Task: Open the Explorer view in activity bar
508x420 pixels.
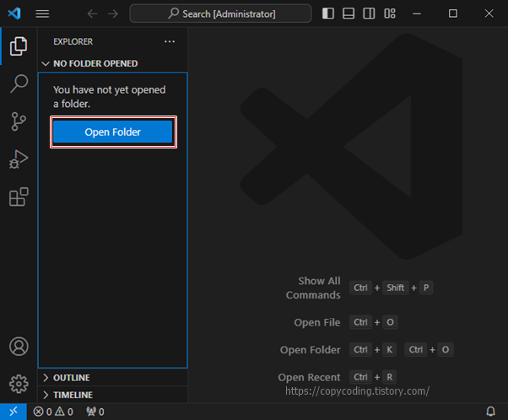Action: (x=19, y=46)
